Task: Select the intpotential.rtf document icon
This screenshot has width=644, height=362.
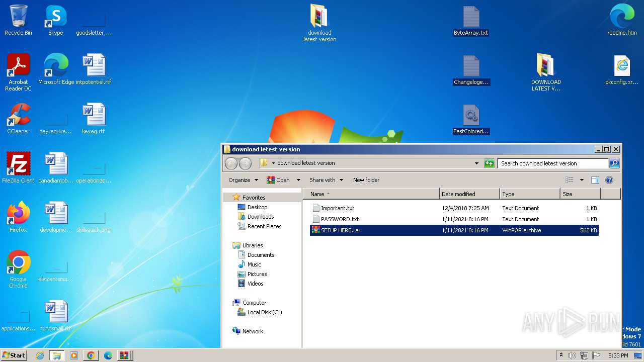Action: click(94, 69)
